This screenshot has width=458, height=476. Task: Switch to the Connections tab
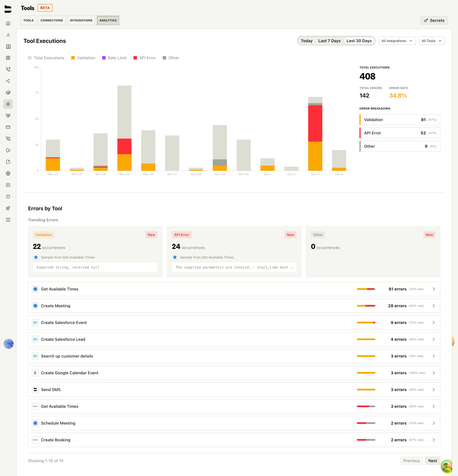[51, 20]
